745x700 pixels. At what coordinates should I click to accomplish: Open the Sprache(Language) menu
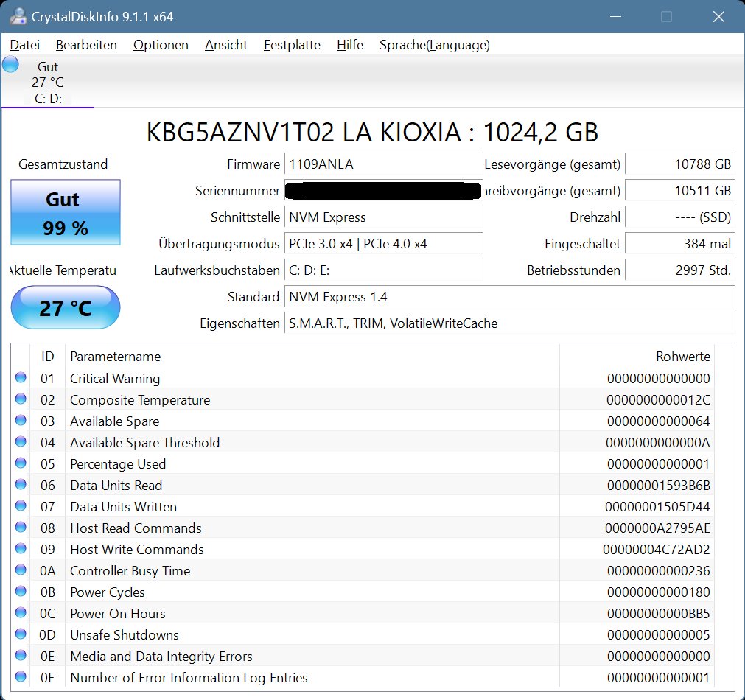point(434,45)
